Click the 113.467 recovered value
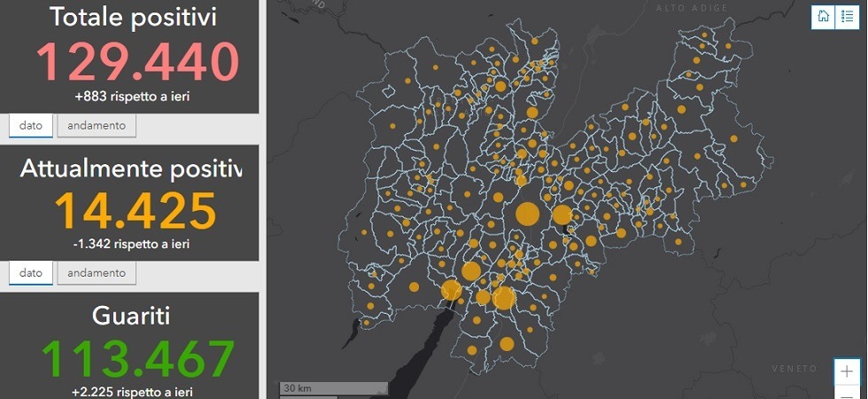Viewport: 868px width, 399px height. 138,358
